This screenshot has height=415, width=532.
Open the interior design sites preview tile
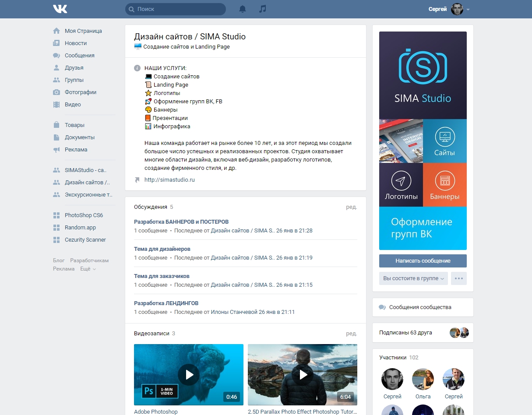tap(401, 141)
